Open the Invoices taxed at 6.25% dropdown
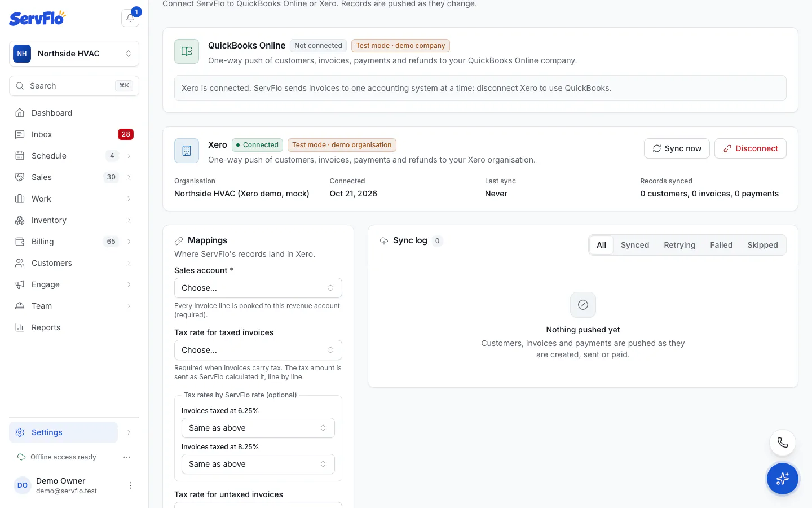Screen dimensions: 812x508 point(258,428)
